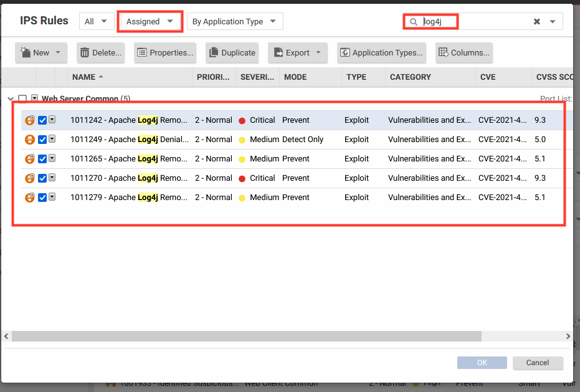Uncheck rule 1011265 checkbox

click(42, 159)
